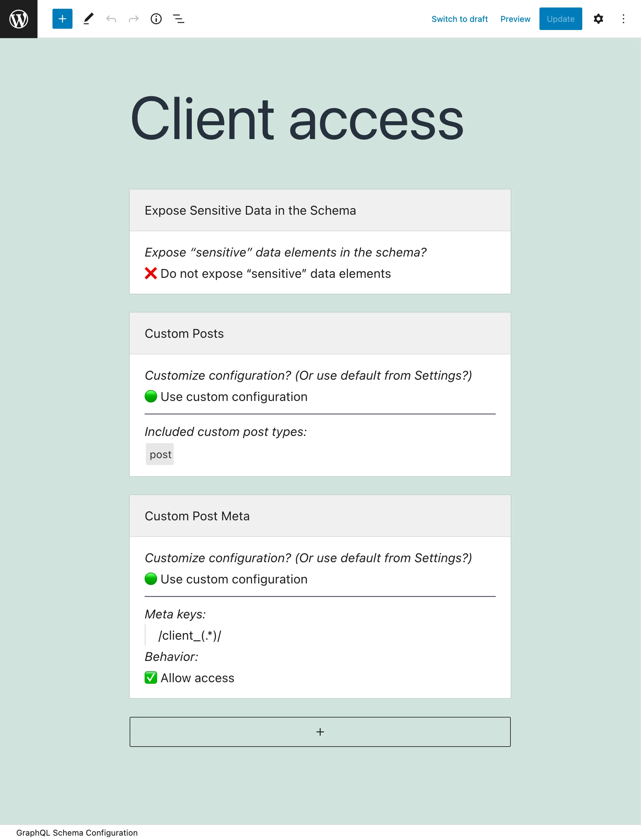Viewport: 641px width, 840px height.
Task: Toggle Custom Post Meta custom configuration
Action: coord(151,579)
